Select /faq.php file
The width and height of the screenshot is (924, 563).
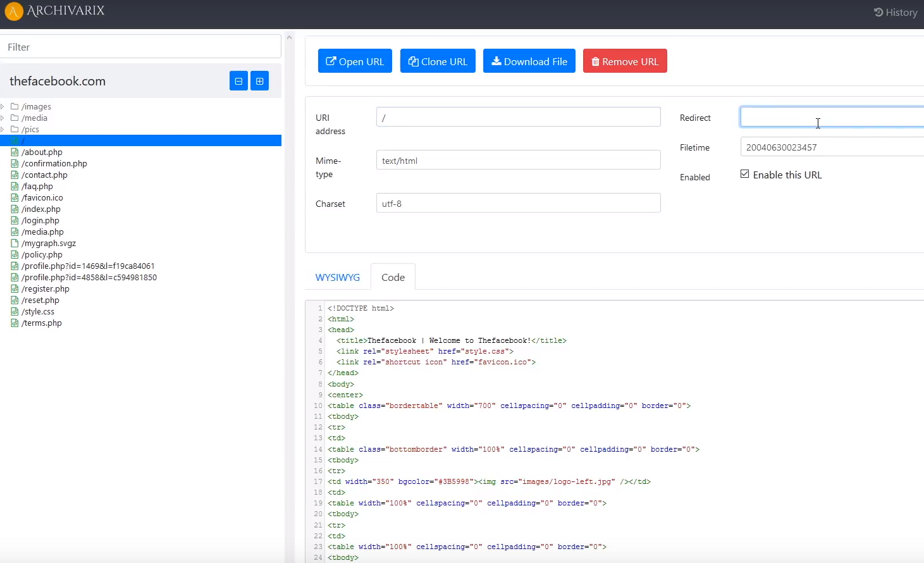pos(37,187)
